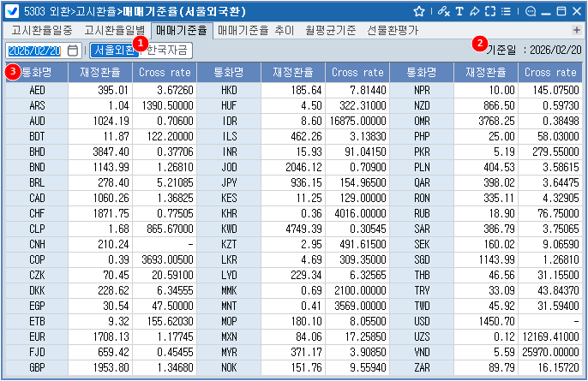Select the USD currency row cell
This screenshot has width=588, height=381.
click(422, 318)
